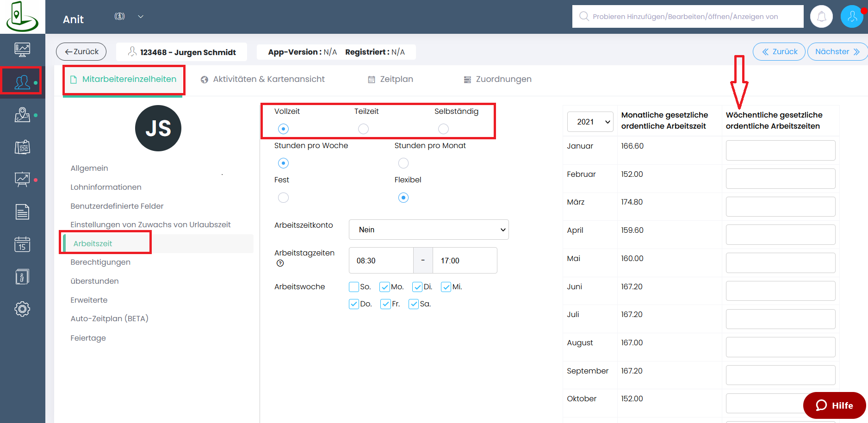
Task: Click the Arbeitstagzeiten help question mark icon
Action: coord(280,263)
